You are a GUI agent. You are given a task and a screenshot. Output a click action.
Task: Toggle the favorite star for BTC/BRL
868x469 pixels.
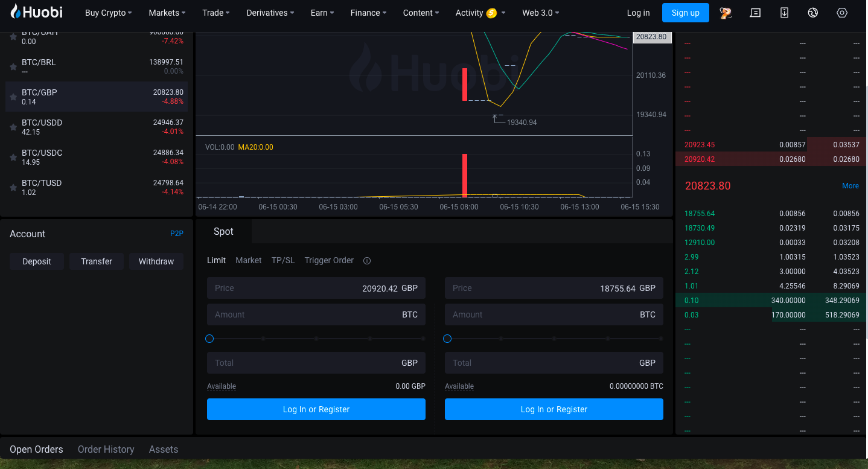coord(13,66)
